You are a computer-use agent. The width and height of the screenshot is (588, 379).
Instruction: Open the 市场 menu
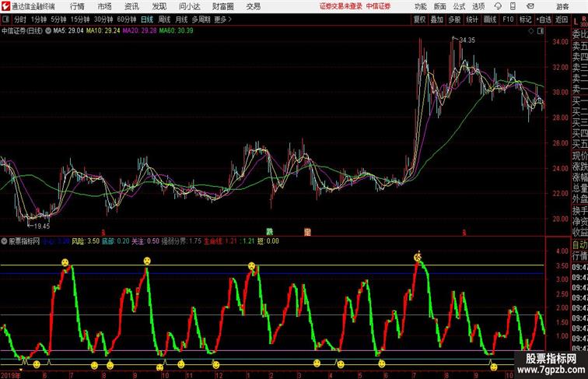tap(105, 6)
